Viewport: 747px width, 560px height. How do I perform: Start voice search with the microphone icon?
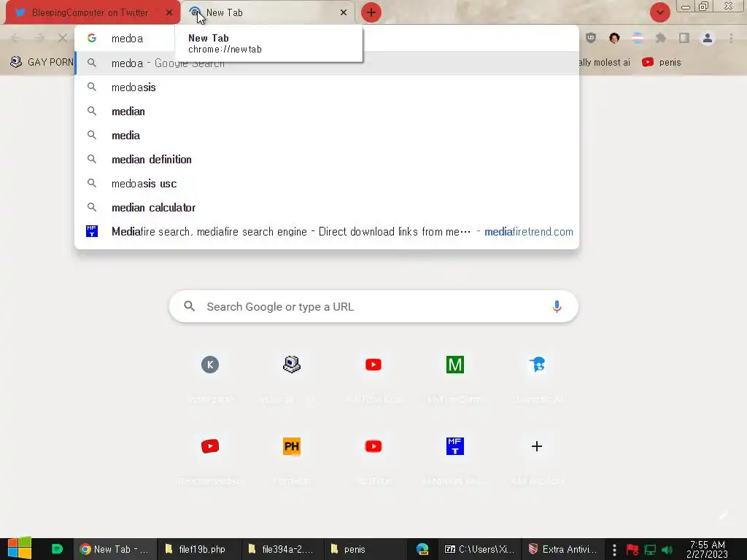pyautogui.click(x=557, y=306)
